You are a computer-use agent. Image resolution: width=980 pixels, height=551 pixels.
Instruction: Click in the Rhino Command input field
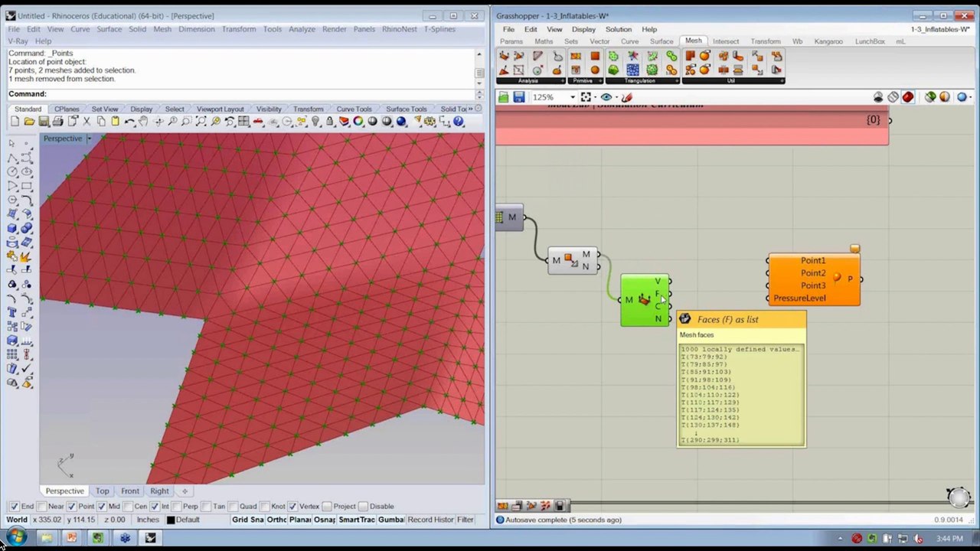coord(260,94)
